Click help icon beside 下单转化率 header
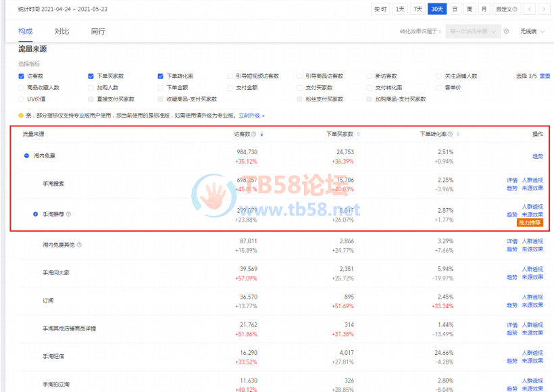Screen dimensions: 554x392 tap(450, 134)
